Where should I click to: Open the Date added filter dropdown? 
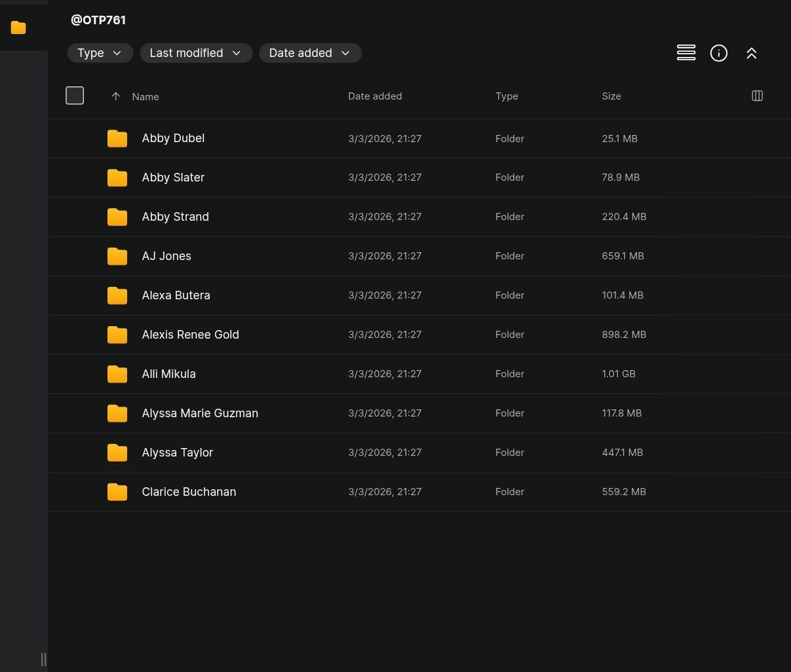[310, 53]
